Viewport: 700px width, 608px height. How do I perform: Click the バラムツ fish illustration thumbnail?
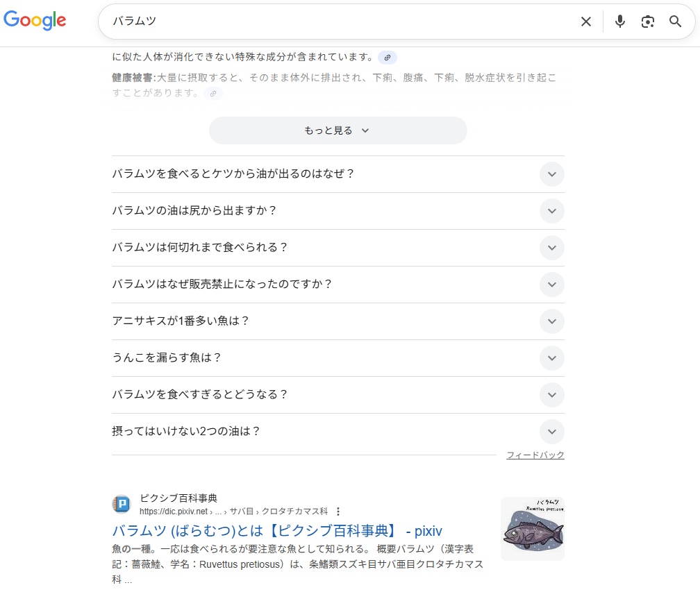(532, 529)
